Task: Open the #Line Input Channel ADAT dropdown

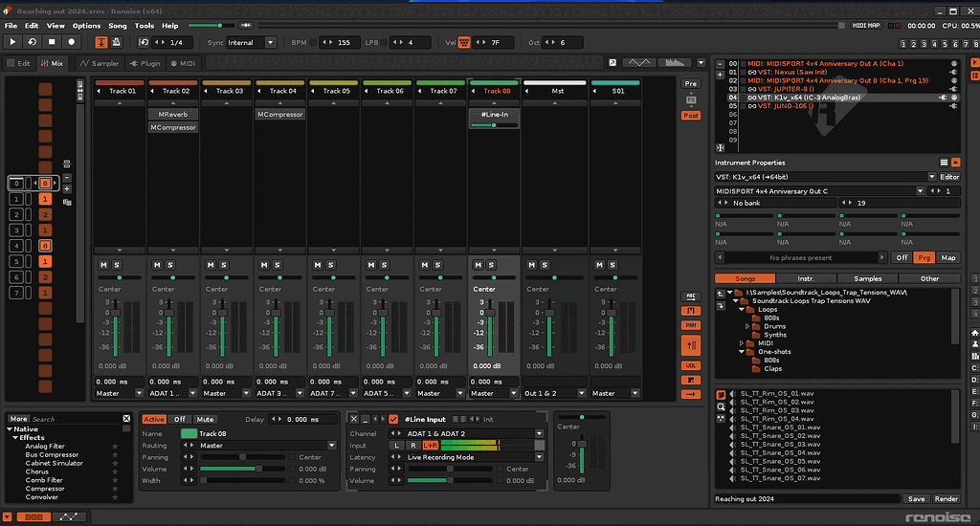Action: point(466,433)
